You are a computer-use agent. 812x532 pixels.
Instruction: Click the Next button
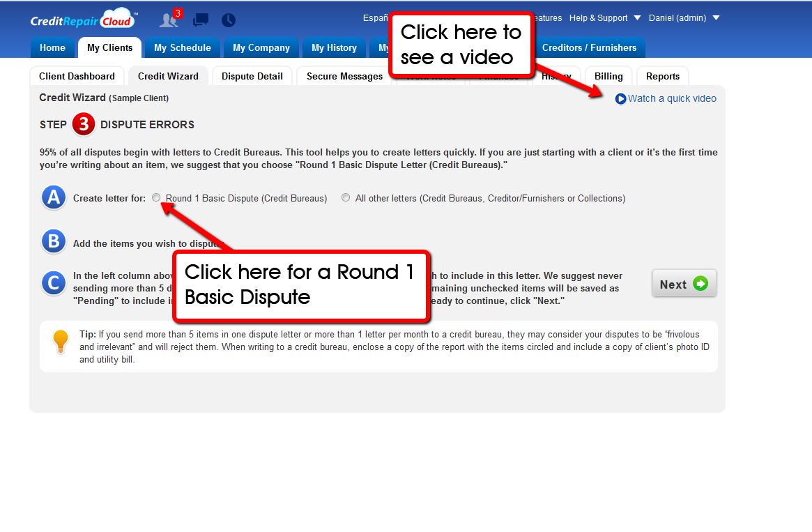(x=684, y=283)
